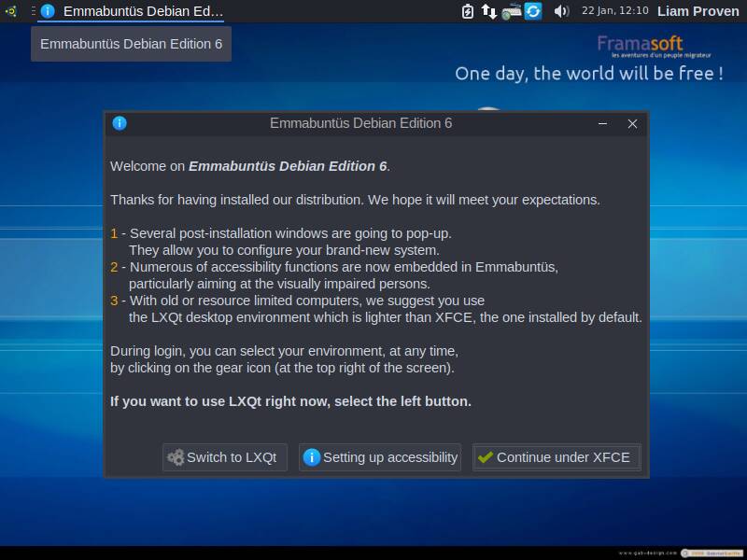Click the green checkmark on Continue under XFCE
This screenshot has height=560, width=747.
[487, 457]
